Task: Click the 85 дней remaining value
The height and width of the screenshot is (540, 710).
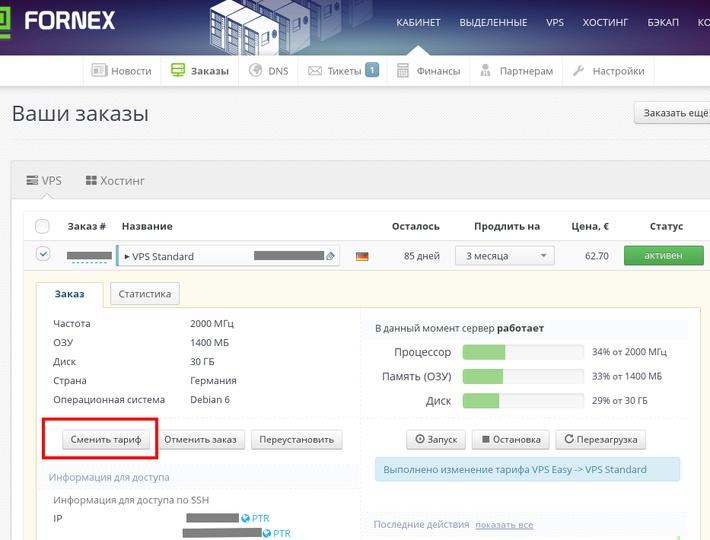Action: 422,256
